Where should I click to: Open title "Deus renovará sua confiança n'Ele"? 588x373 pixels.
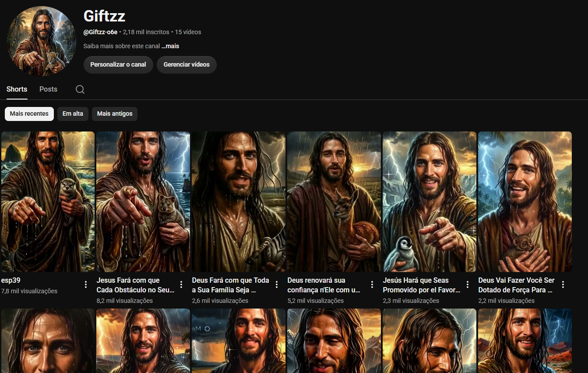(324, 285)
